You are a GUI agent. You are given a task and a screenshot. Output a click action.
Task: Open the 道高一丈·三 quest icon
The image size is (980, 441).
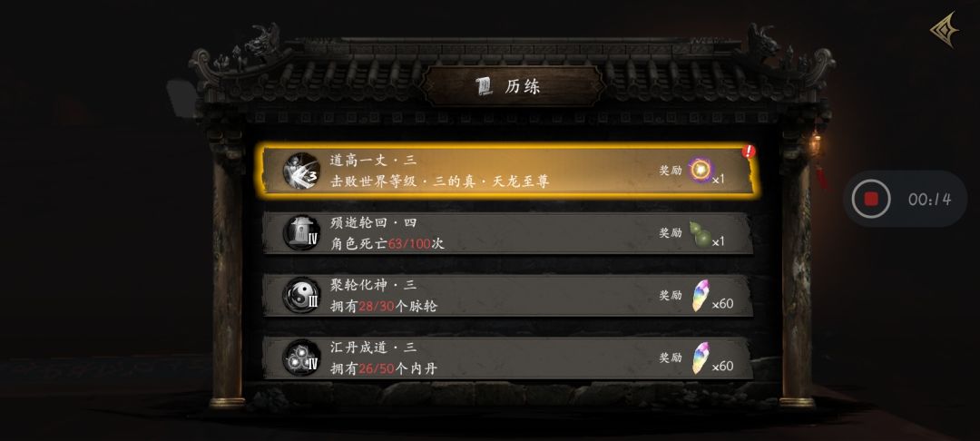click(302, 170)
